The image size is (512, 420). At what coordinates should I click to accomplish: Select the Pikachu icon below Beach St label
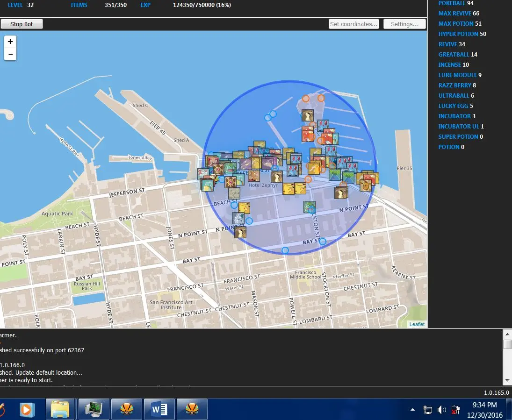244,208
